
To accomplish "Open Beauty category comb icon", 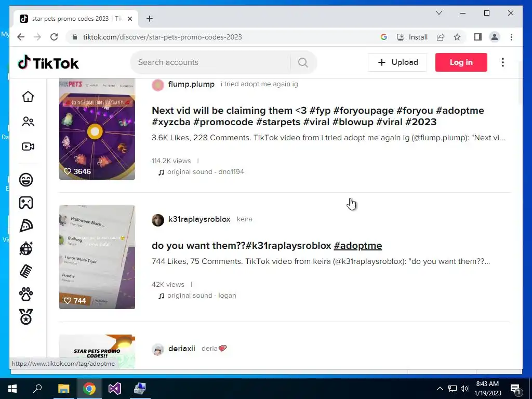I will (x=26, y=271).
